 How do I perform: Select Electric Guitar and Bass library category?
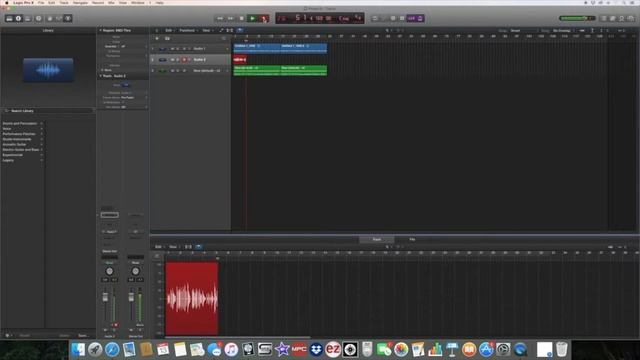click(x=20, y=150)
